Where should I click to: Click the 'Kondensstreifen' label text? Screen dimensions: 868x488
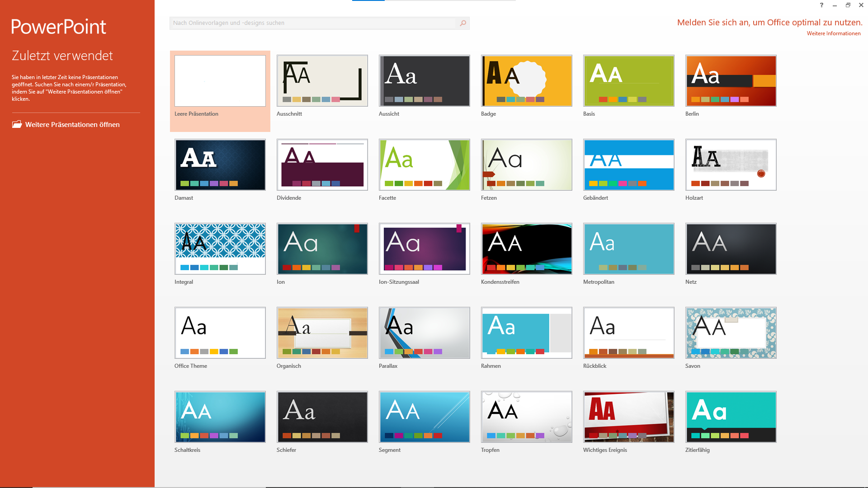pos(500,282)
